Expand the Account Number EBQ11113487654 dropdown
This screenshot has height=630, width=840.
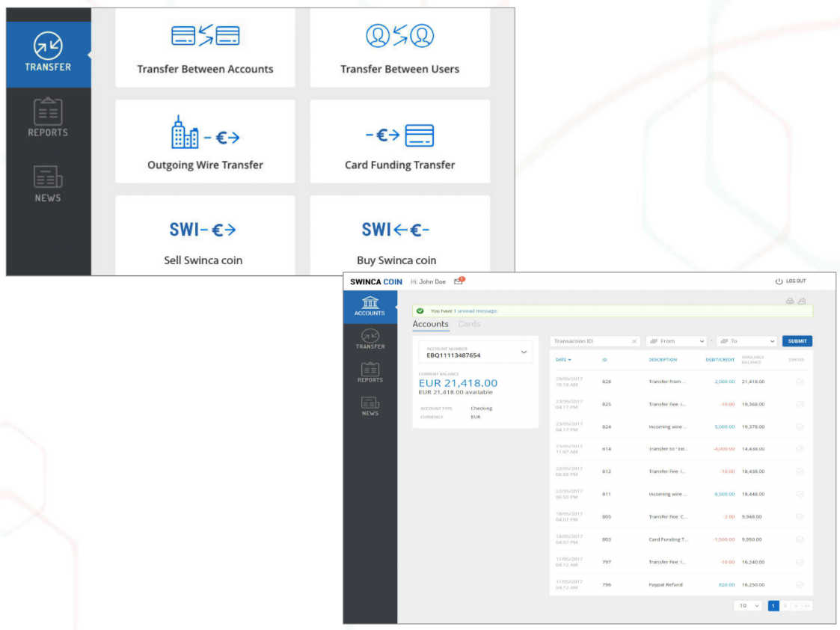pyautogui.click(x=476, y=352)
